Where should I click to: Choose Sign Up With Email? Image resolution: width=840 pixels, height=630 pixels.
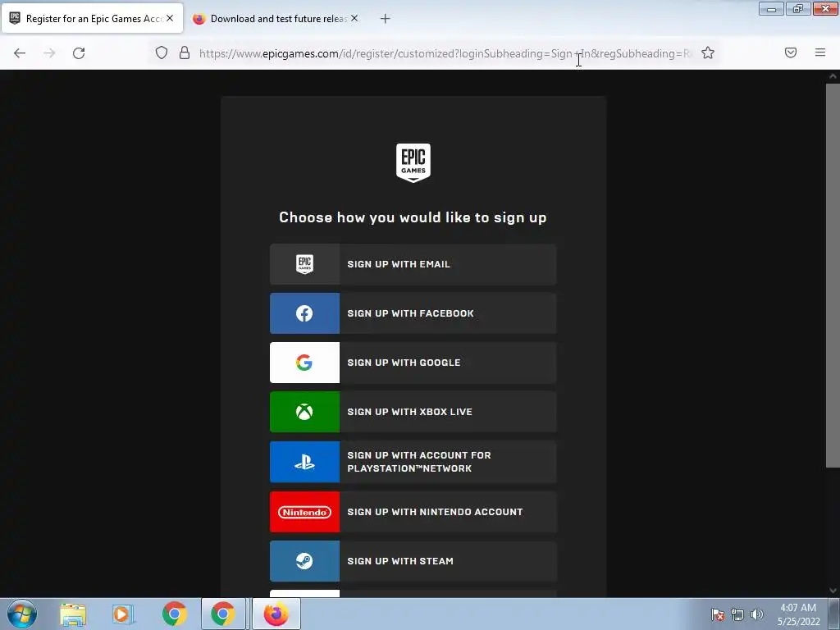click(x=413, y=264)
